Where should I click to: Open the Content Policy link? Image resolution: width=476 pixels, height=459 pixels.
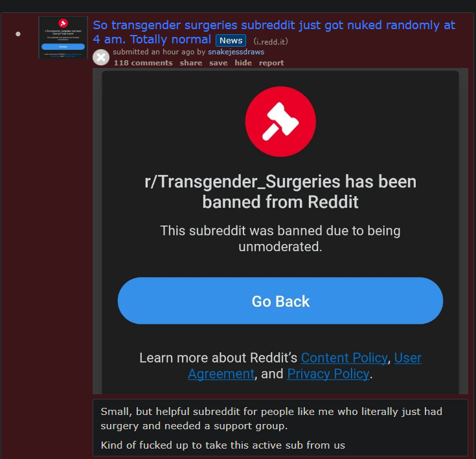tap(345, 358)
